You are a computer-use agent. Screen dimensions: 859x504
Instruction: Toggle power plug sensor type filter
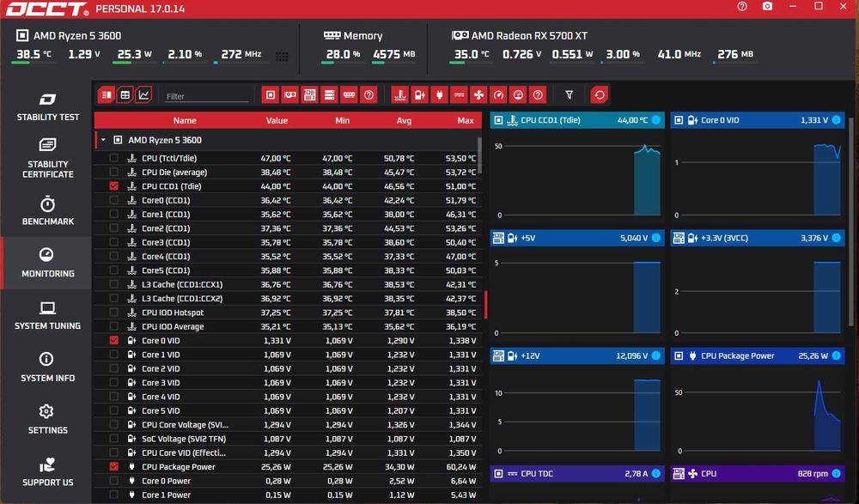pyautogui.click(x=439, y=94)
